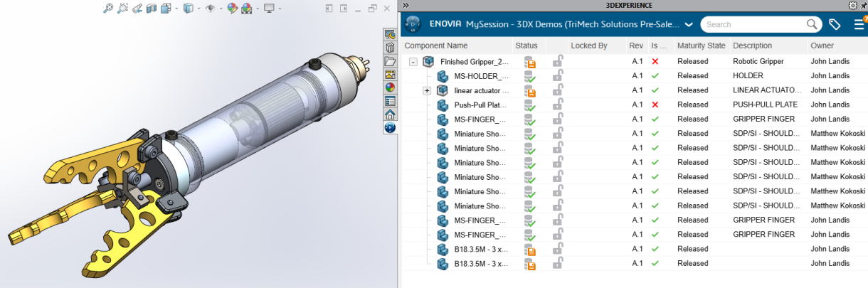Open the Design Library task pane tab
This screenshot has height=288, width=868.
coord(390,48)
